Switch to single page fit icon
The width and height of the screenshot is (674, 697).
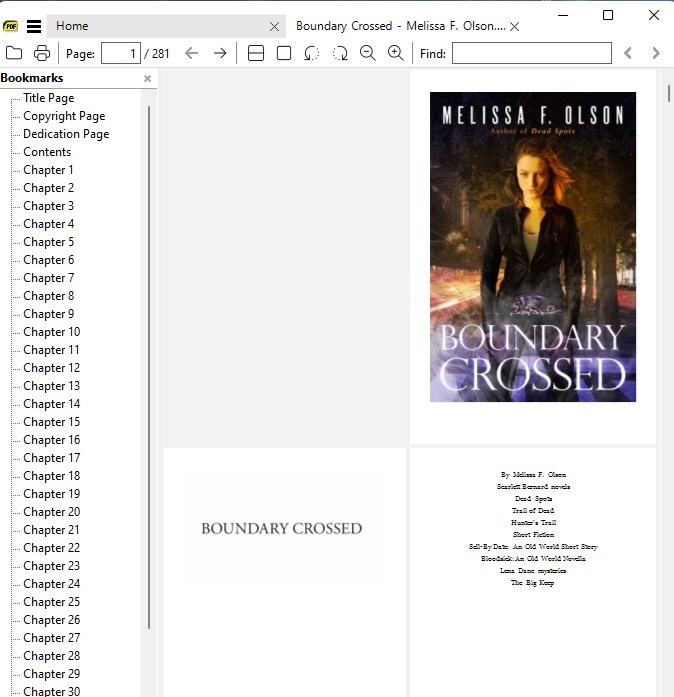(284, 53)
